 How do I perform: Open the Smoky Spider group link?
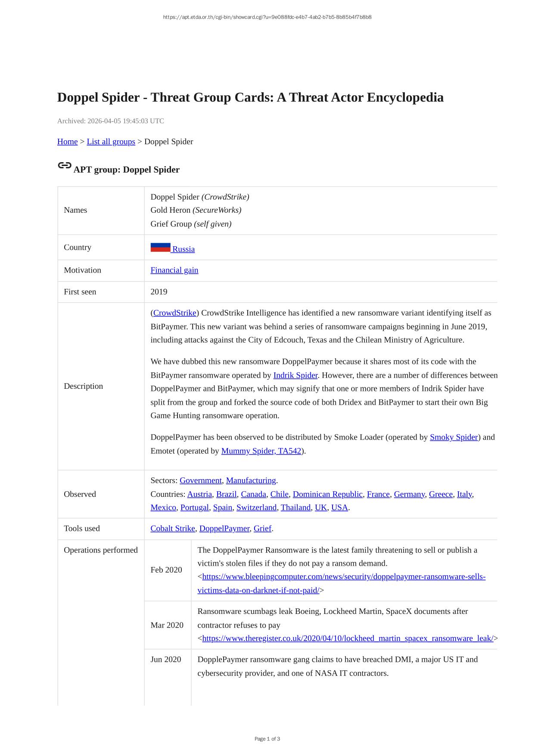coord(454,437)
